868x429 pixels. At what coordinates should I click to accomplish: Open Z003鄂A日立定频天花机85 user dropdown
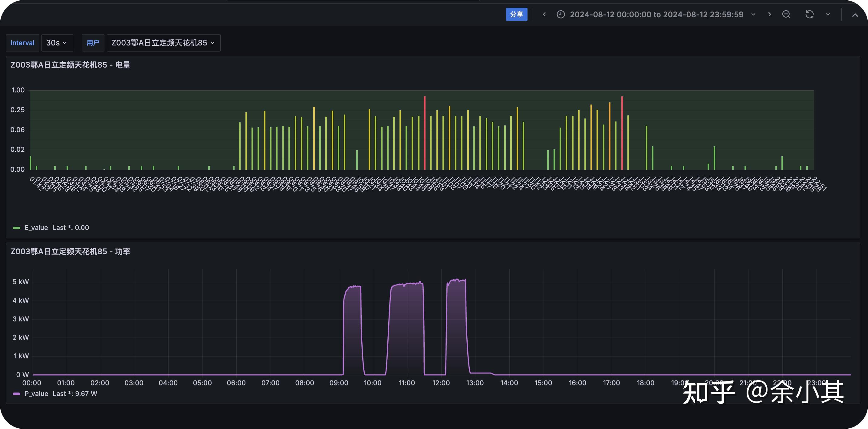click(163, 43)
